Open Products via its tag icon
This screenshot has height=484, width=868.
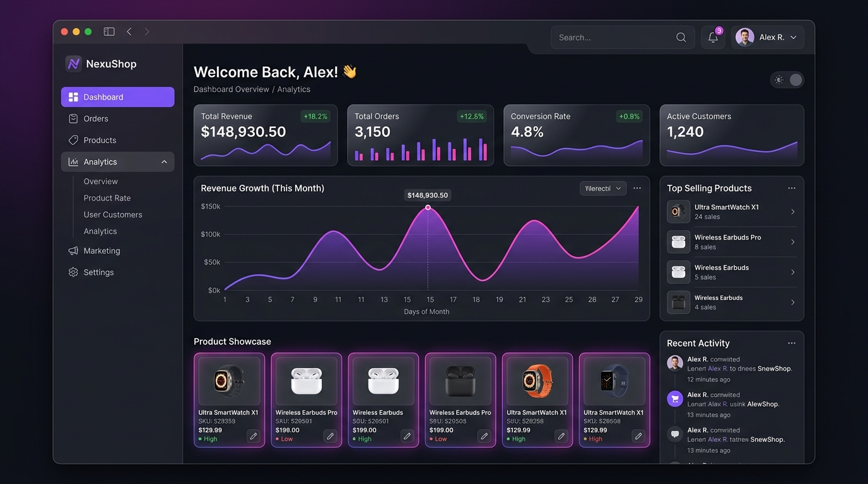point(73,140)
